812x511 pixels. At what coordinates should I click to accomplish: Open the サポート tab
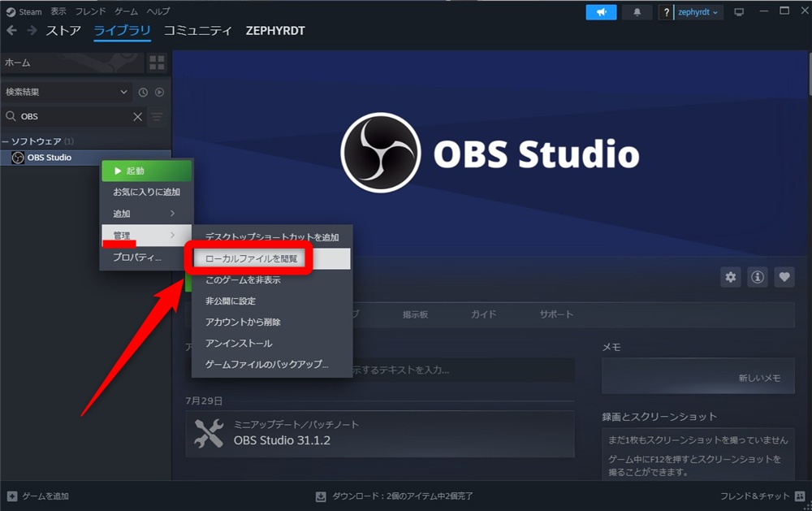click(x=556, y=314)
